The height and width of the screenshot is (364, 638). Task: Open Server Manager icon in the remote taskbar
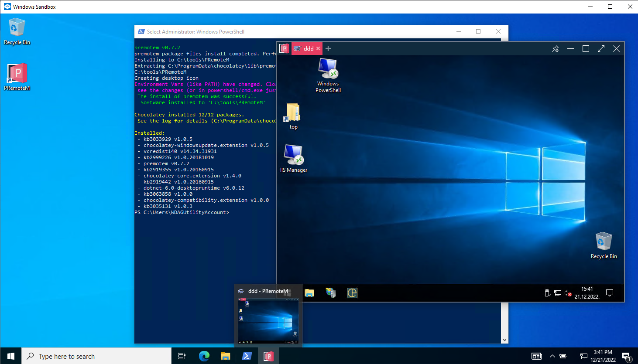tap(331, 293)
